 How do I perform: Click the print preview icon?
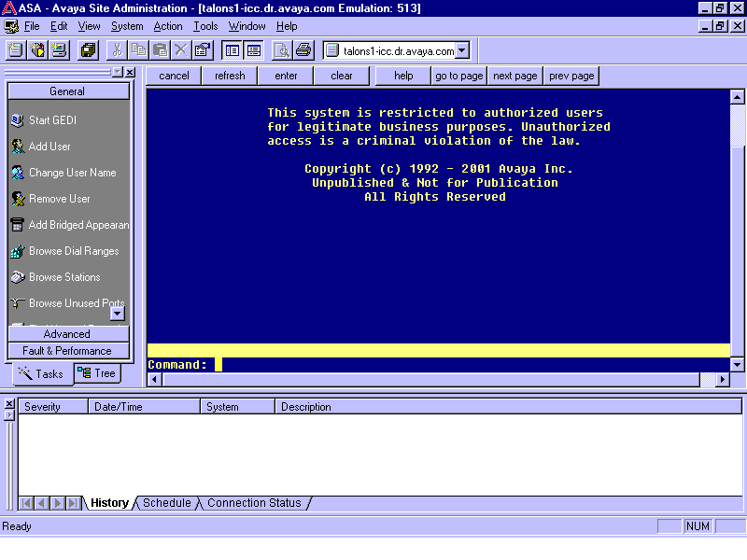(282, 50)
